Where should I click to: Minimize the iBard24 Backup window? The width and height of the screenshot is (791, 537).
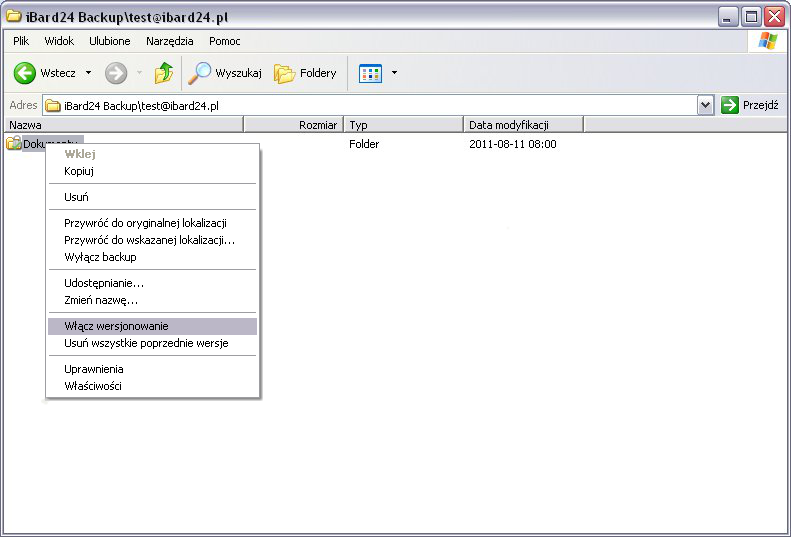pos(726,17)
